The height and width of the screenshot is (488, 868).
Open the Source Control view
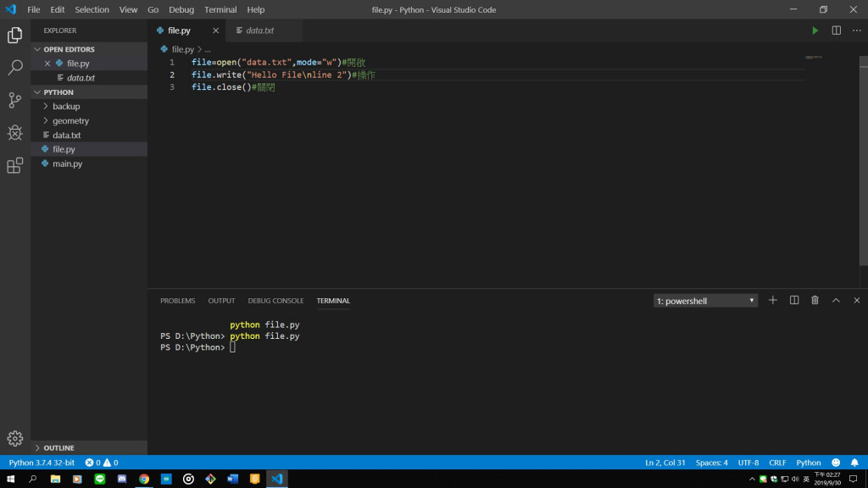(x=15, y=100)
